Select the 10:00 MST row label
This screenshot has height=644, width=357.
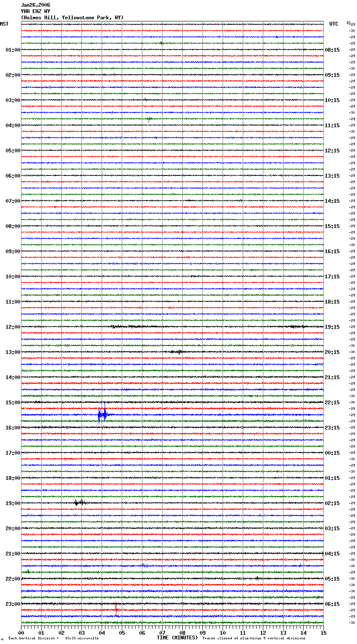point(13,277)
